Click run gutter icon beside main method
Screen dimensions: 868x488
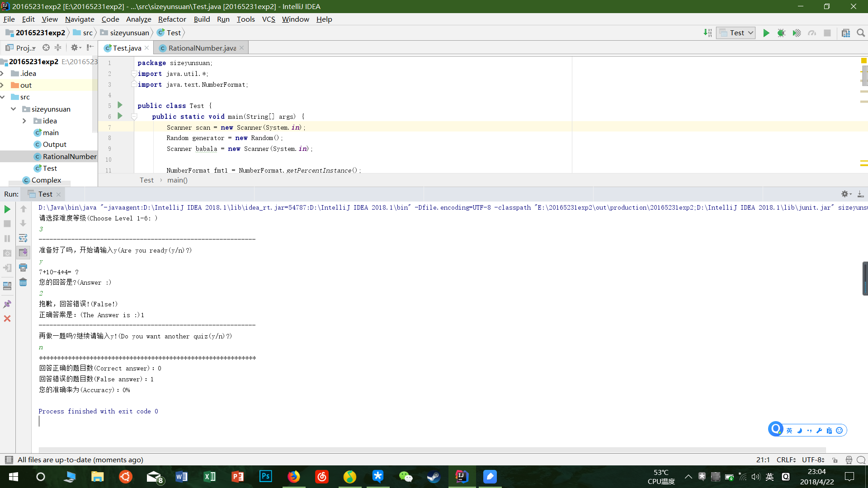pyautogui.click(x=120, y=116)
